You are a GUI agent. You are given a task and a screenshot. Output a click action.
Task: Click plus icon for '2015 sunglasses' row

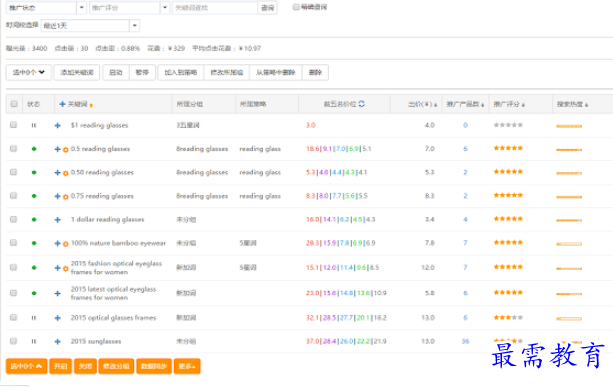(57, 341)
